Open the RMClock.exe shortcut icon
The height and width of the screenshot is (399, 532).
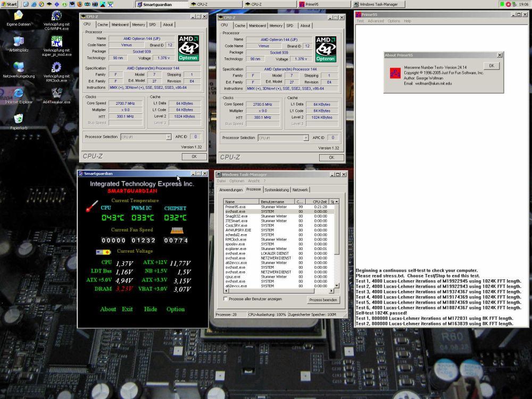click(56, 68)
